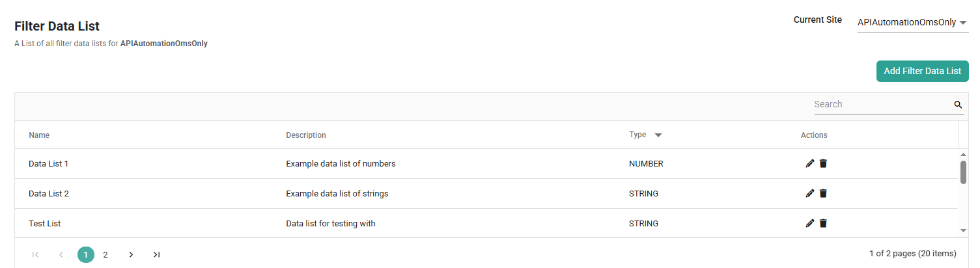Click the Description column header
This screenshot has height=268, width=980.
click(306, 135)
